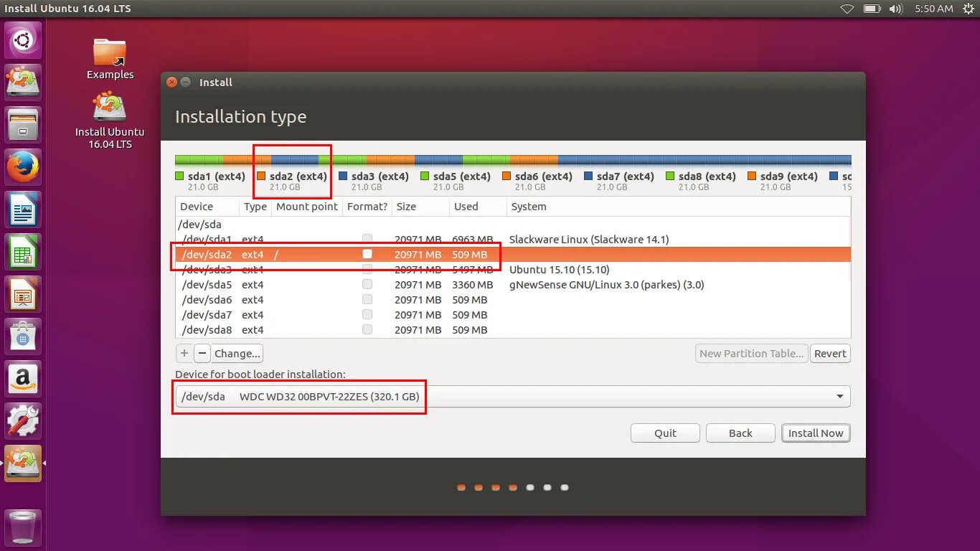Sort by the Used column header
Image resolution: width=980 pixels, height=551 pixels.
[x=477, y=207]
